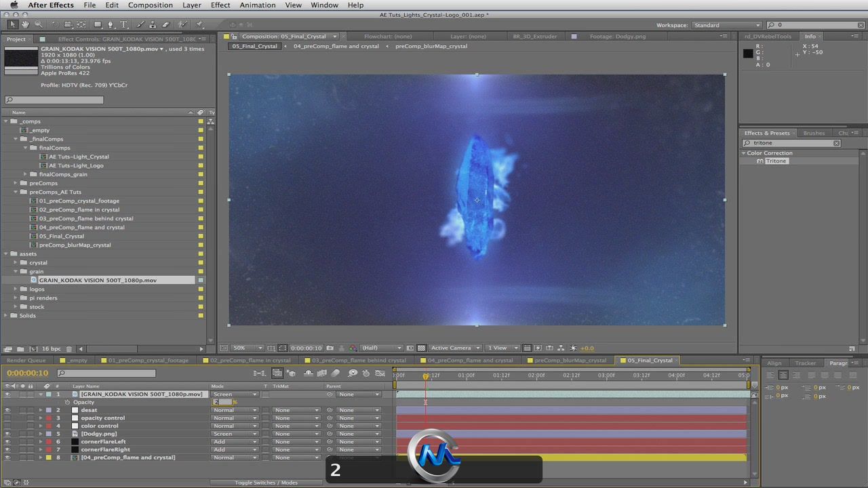Open TrkMat dropdown for desat layer
The width and height of the screenshot is (868, 488).
click(296, 410)
